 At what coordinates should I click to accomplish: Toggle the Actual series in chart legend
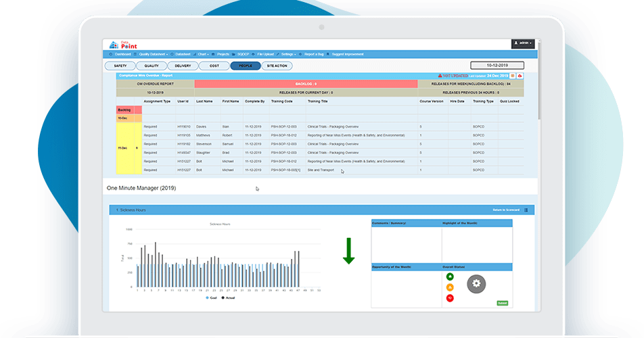click(228, 297)
